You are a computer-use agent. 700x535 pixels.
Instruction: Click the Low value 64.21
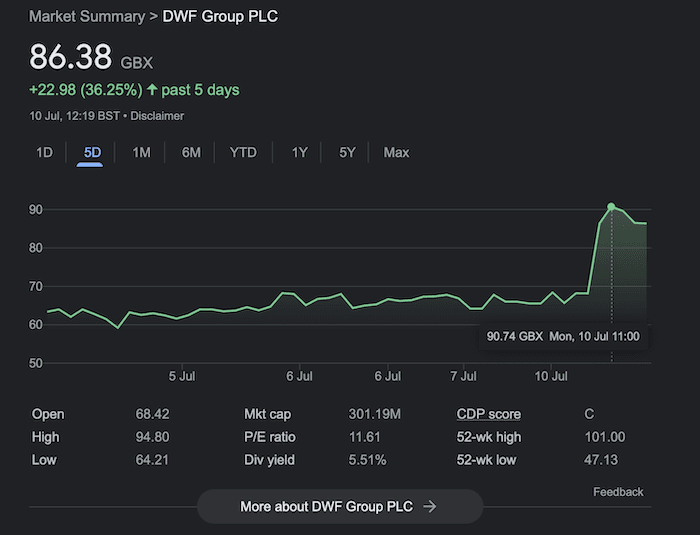point(152,460)
